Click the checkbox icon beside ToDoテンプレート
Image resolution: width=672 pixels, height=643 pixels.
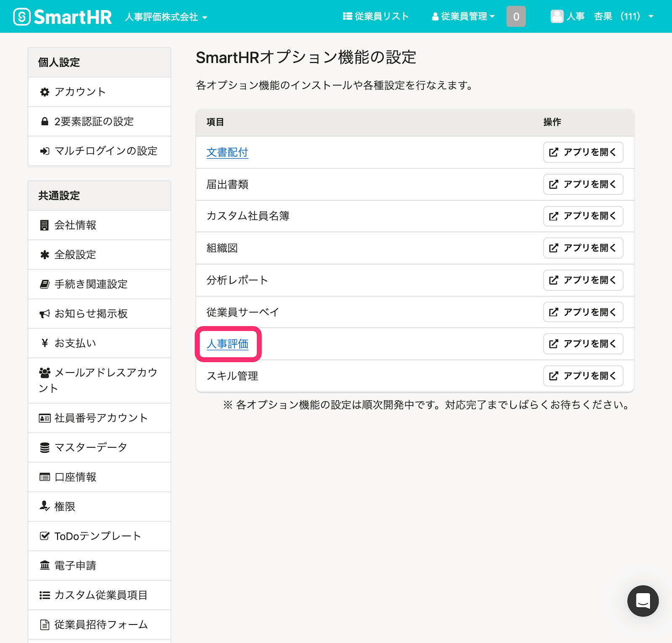[45, 536]
